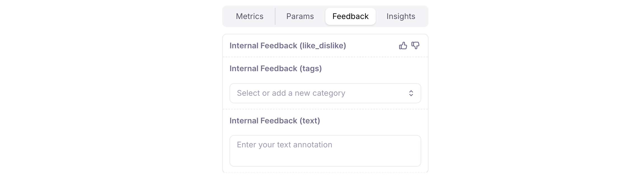Switch to the Insights tab
This screenshot has height=175, width=644.
401,16
